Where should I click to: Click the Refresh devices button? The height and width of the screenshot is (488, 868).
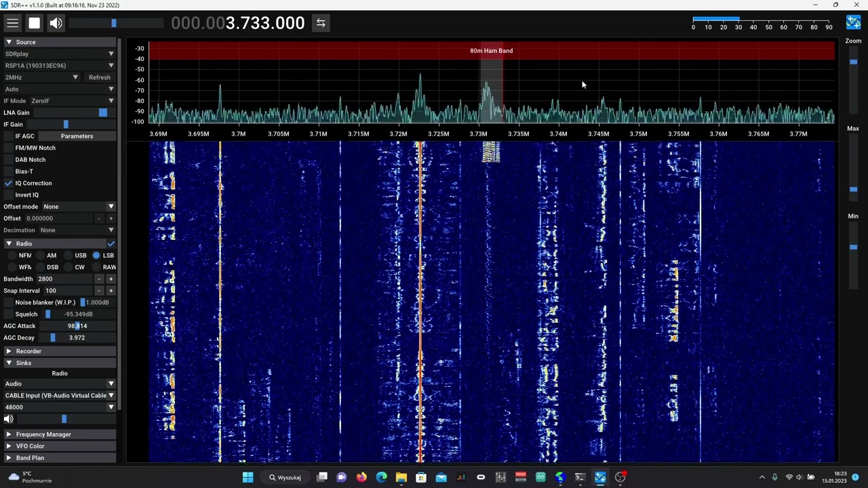[100, 77]
